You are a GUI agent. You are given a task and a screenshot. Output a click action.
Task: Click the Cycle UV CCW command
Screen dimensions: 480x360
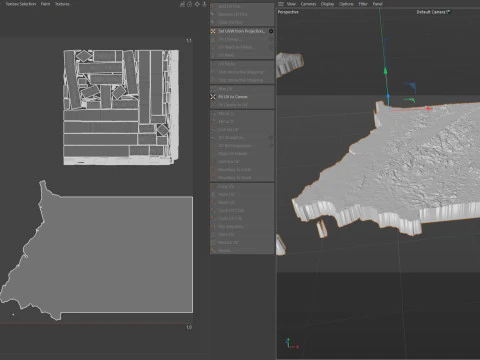[242, 211]
